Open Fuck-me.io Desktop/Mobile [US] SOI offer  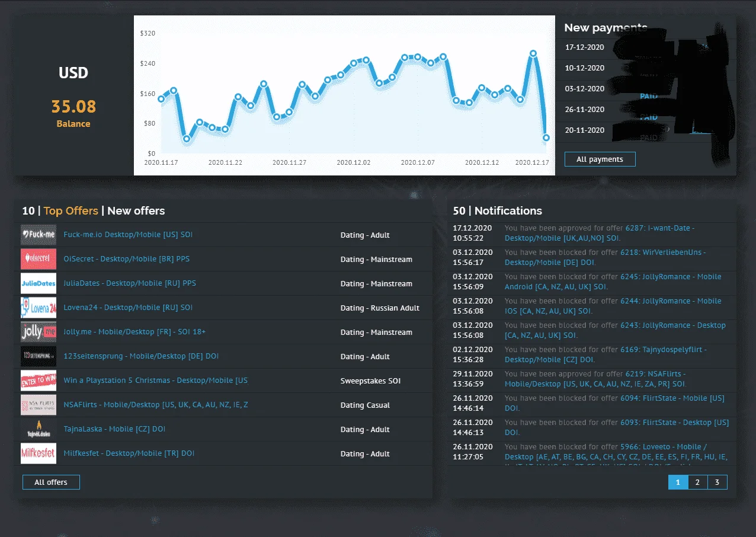point(128,235)
